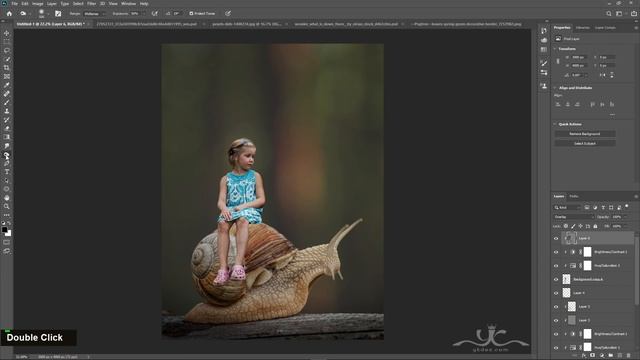Hide the top Layer 6 eye icon

click(x=556, y=238)
